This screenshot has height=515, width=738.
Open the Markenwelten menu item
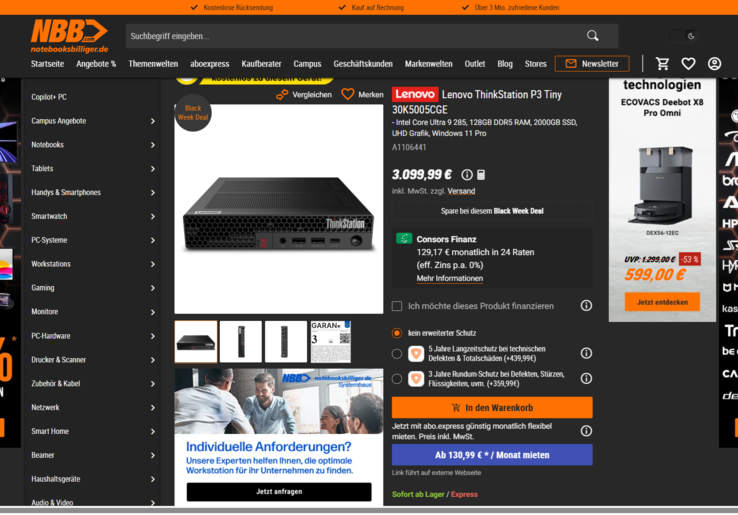coord(429,64)
